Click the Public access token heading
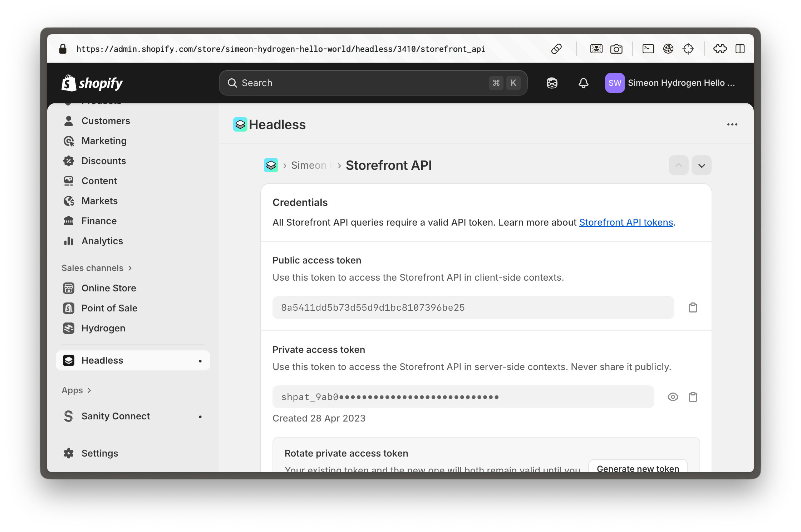Screen dimensions: 801x532 [317, 260]
